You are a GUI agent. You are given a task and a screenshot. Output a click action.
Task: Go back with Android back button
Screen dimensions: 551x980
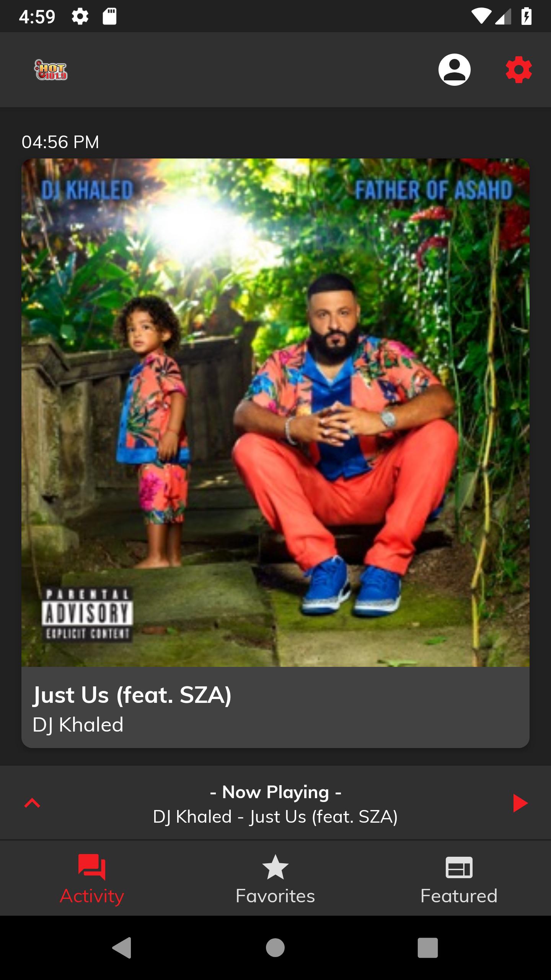[122, 948]
